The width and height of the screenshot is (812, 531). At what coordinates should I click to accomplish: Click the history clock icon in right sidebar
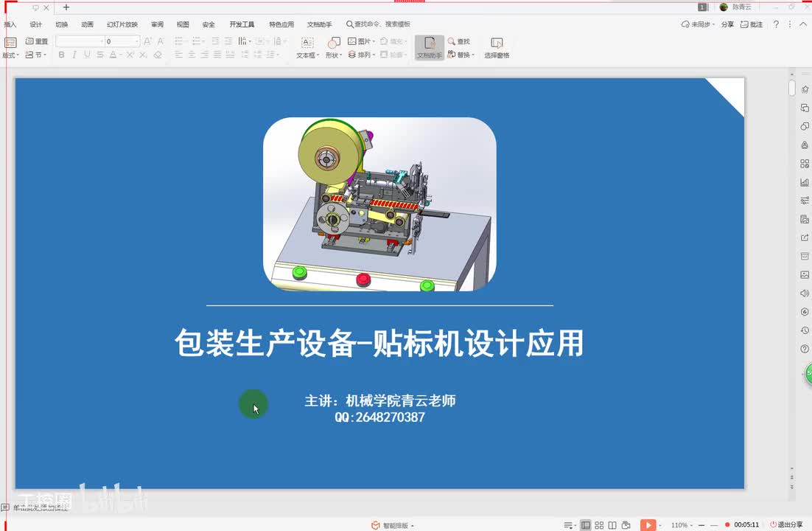[x=804, y=330]
